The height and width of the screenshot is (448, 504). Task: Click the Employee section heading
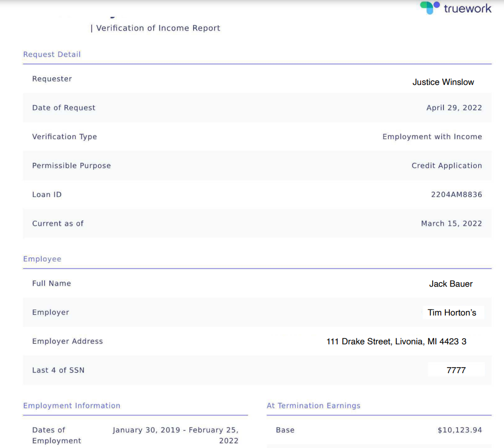tap(42, 259)
